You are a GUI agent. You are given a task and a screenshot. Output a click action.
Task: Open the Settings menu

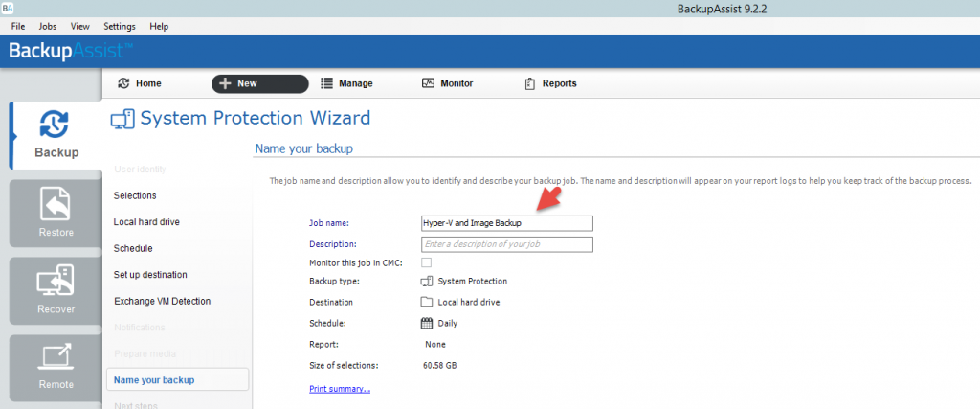tap(119, 26)
